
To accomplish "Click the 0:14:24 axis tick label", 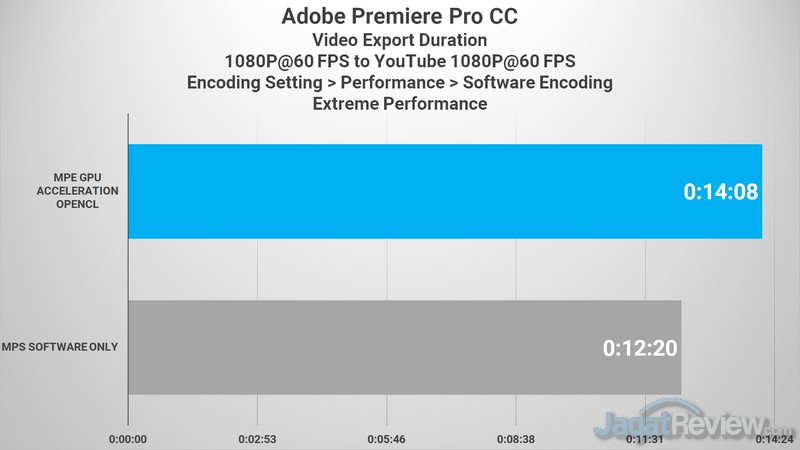I will [772, 439].
